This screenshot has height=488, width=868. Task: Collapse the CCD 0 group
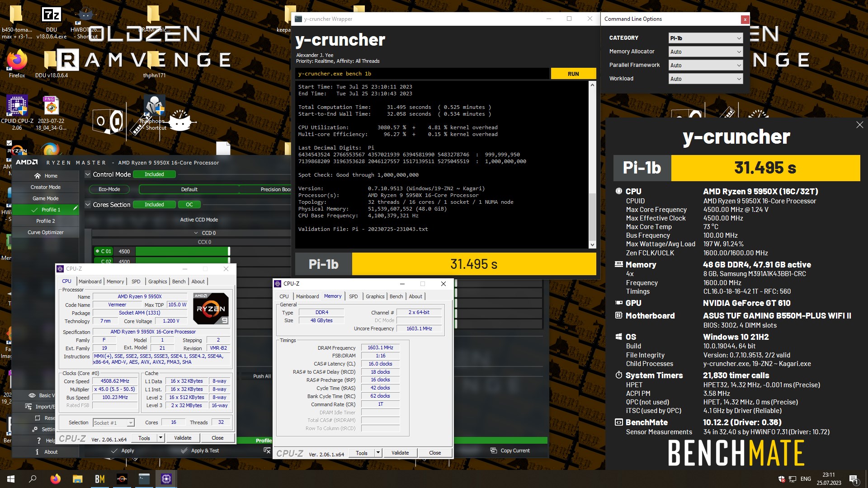196,233
